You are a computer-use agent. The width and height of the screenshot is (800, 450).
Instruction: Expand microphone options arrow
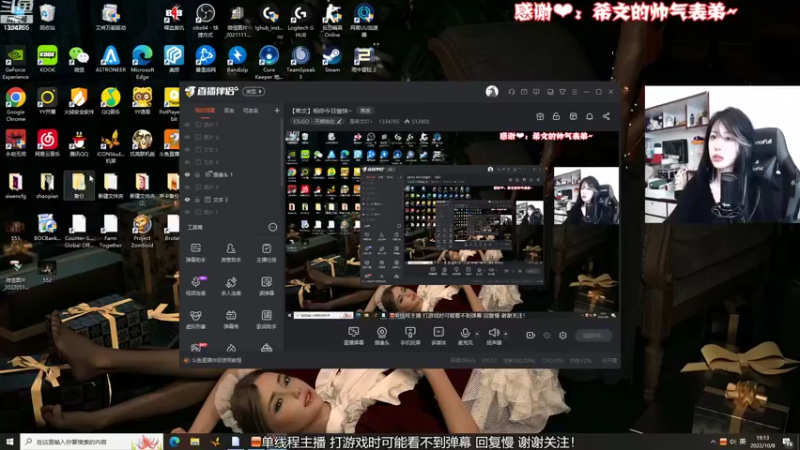pos(477,334)
